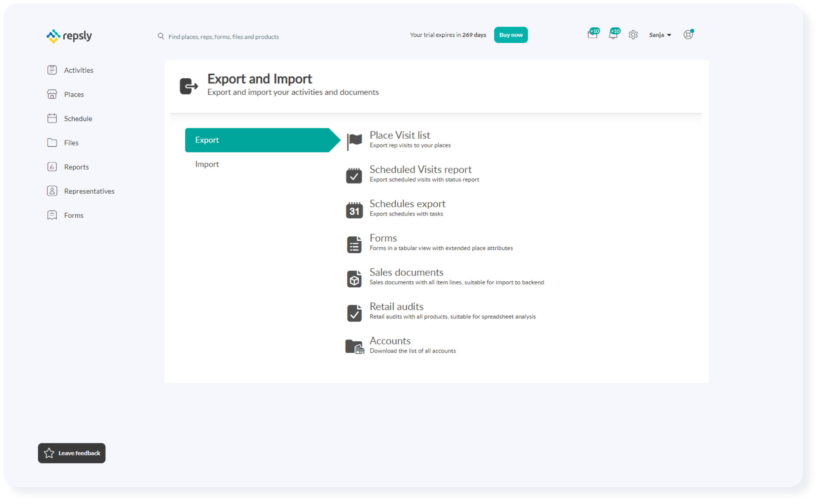Select the Scheduled Visits report icon

click(x=354, y=174)
